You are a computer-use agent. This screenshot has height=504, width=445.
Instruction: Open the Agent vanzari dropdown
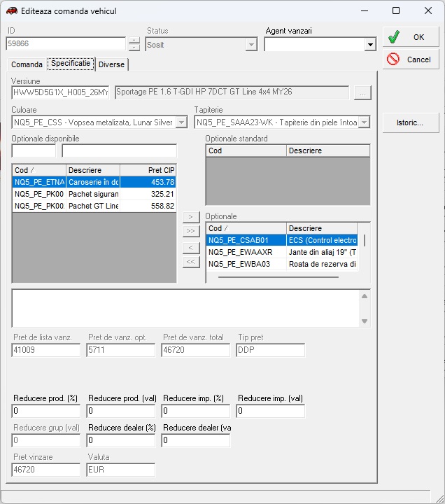370,45
